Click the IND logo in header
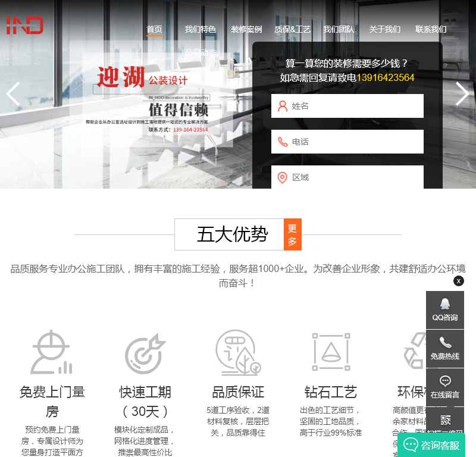 pyautogui.click(x=24, y=25)
